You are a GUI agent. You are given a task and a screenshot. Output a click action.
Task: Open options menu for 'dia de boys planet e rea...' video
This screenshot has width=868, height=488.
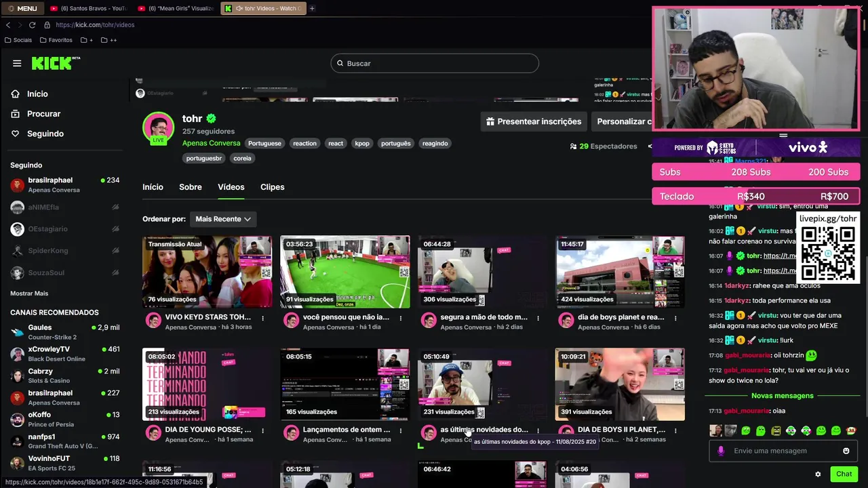pos(675,318)
